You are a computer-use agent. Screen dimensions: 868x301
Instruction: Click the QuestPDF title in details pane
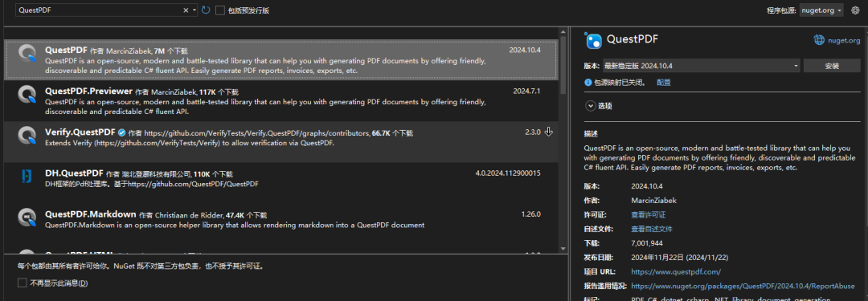(633, 39)
